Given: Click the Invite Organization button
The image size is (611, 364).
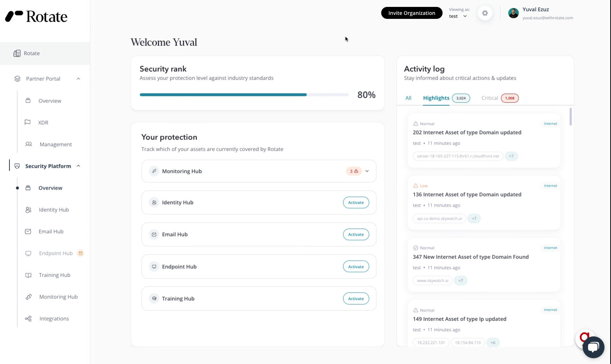Looking at the screenshot, I should click(x=411, y=13).
